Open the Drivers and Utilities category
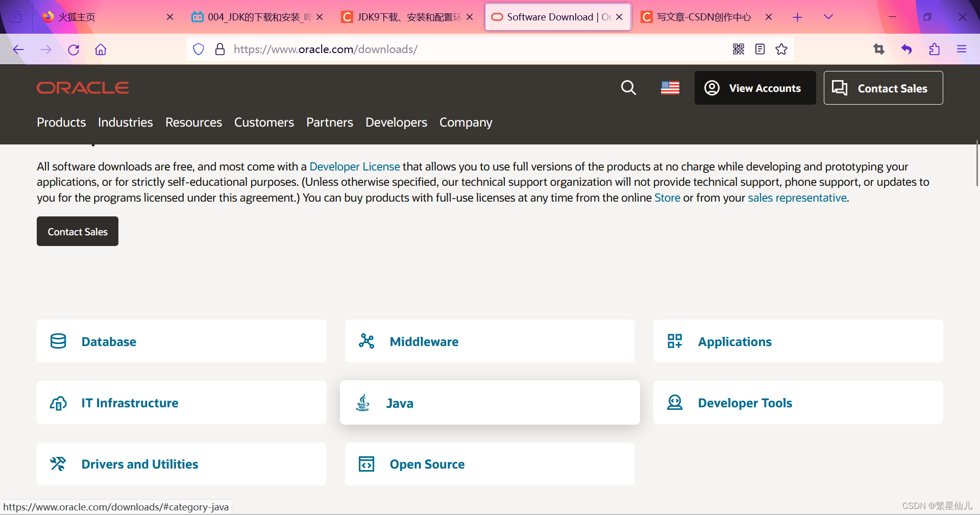Screen dimensions: 980x515 click(182, 464)
